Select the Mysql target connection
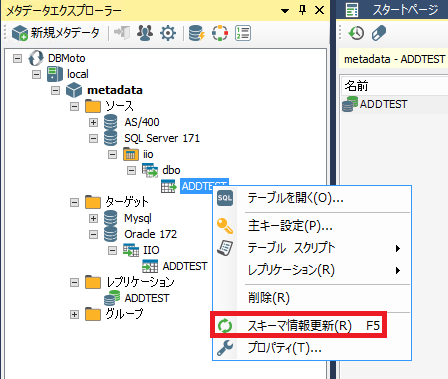This screenshot has width=448, height=379. click(x=138, y=218)
